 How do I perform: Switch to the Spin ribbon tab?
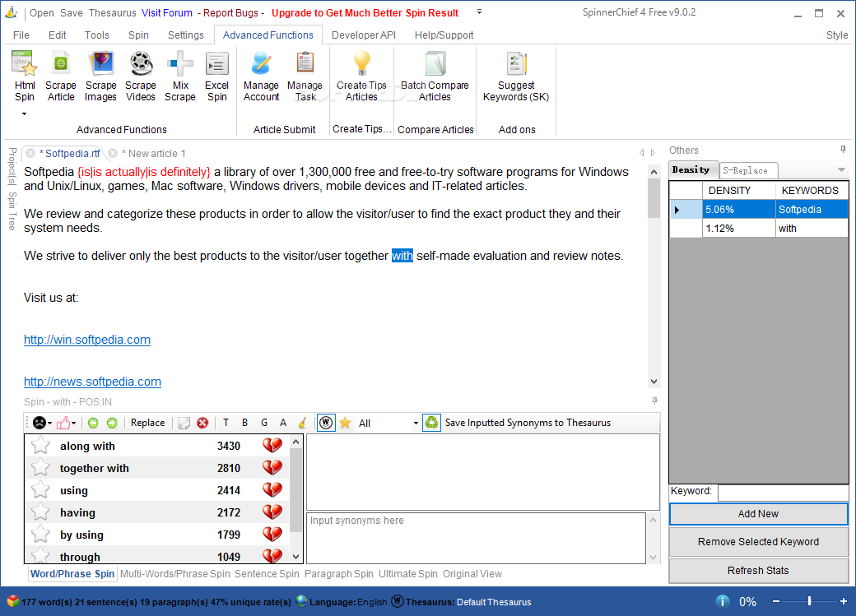coord(138,35)
